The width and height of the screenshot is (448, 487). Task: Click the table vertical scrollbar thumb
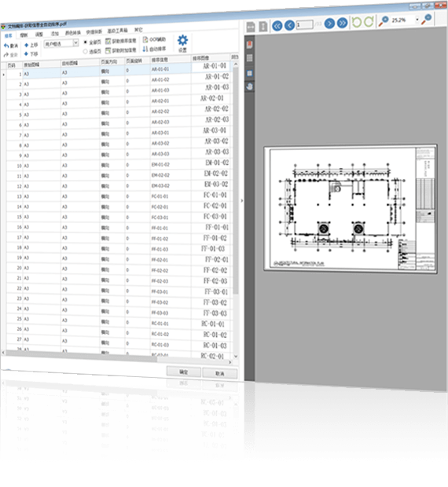click(x=236, y=180)
